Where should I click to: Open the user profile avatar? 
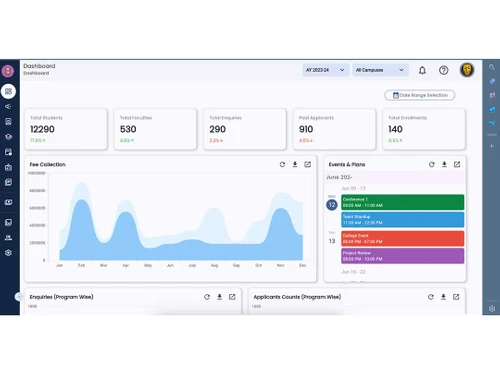click(x=467, y=70)
